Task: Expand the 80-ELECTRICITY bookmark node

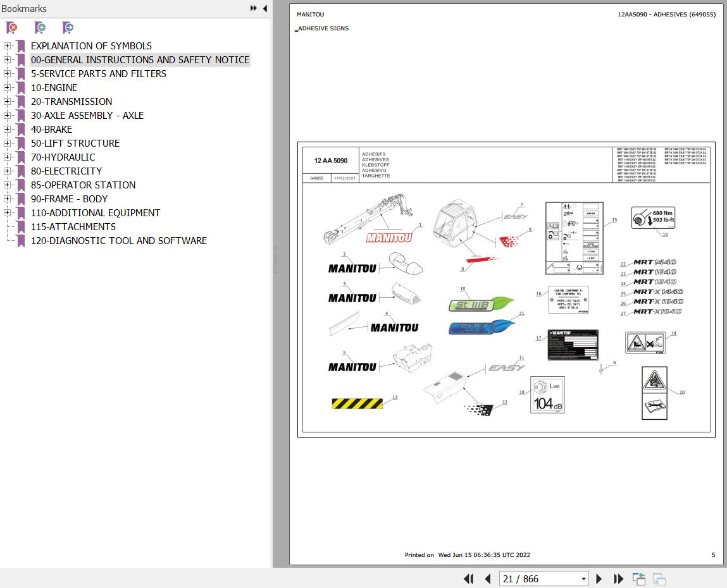Action: (x=7, y=171)
